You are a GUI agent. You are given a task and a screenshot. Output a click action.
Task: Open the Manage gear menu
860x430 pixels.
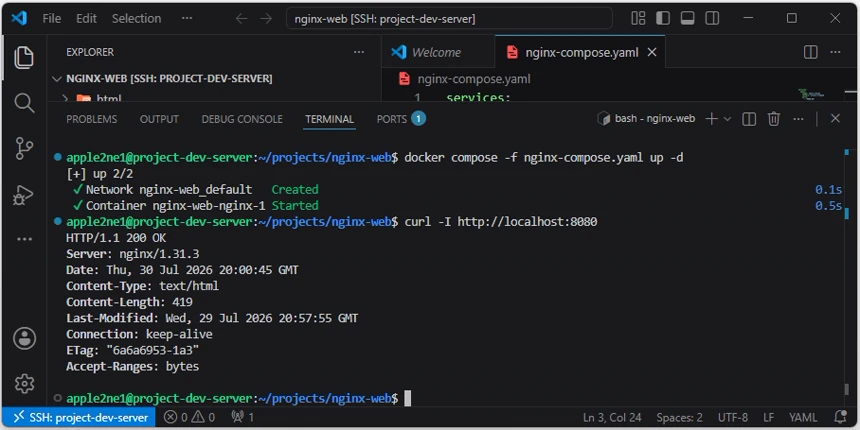(24, 383)
